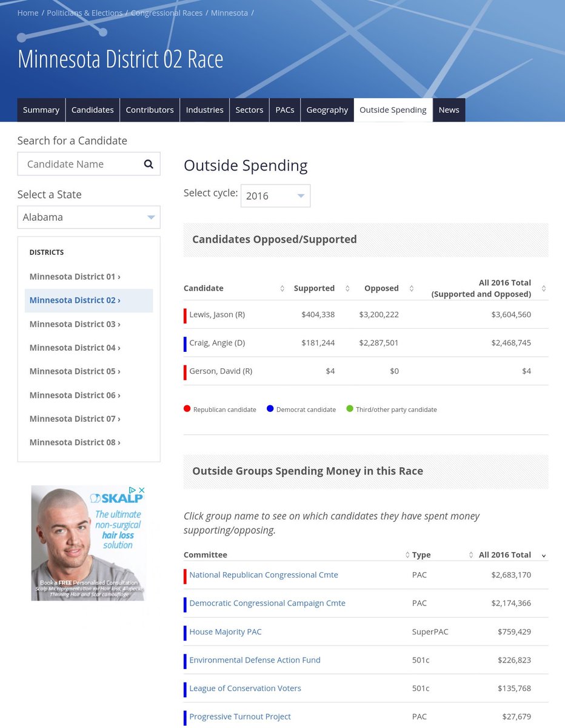Click the $2,287,501 opposed amount

tap(379, 343)
